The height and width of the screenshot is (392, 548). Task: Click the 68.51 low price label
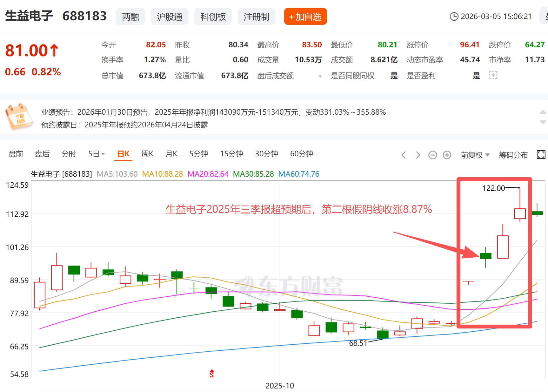click(x=358, y=343)
